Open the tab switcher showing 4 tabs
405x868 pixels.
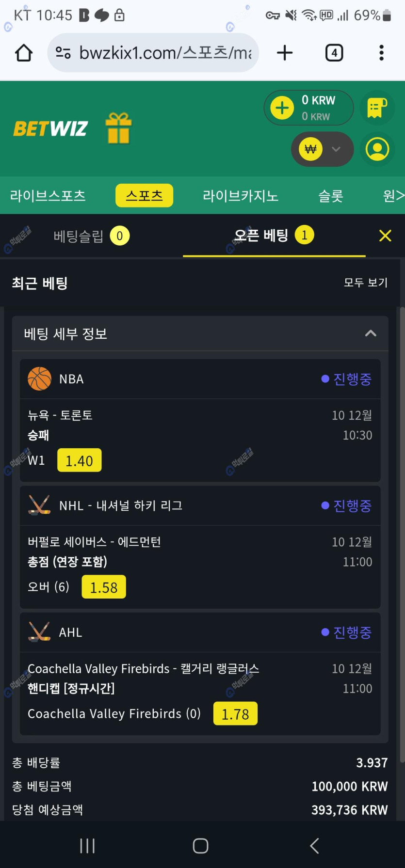(334, 53)
